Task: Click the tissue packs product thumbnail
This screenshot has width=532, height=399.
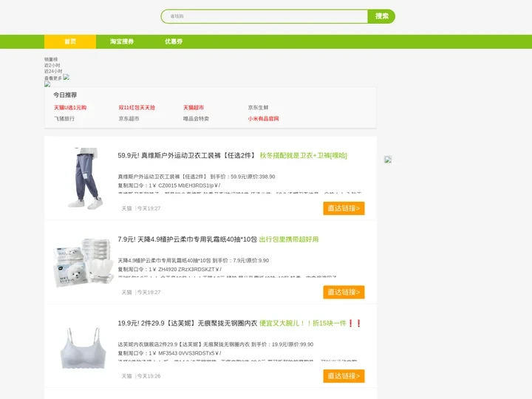Action: click(x=83, y=263)
